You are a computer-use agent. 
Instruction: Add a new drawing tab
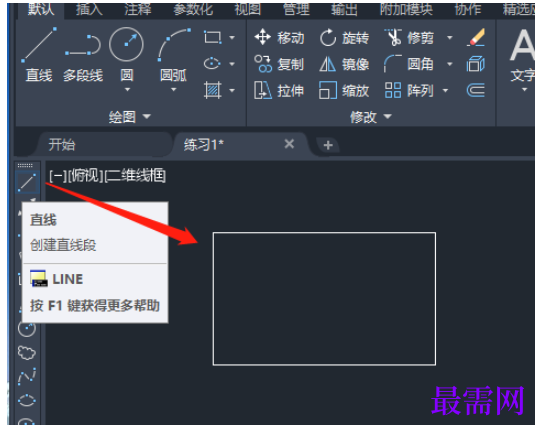pos(328,145)
